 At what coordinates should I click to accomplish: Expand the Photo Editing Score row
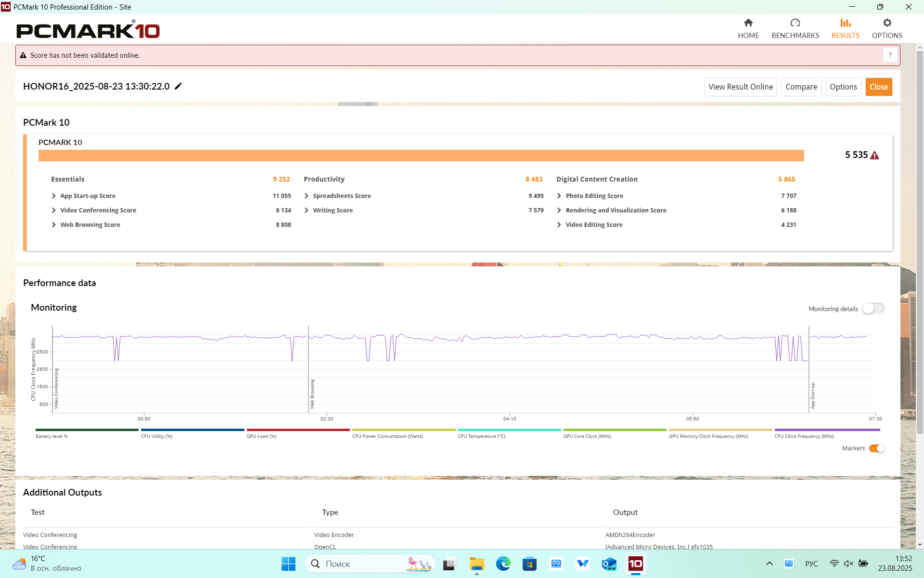(559, 196)
